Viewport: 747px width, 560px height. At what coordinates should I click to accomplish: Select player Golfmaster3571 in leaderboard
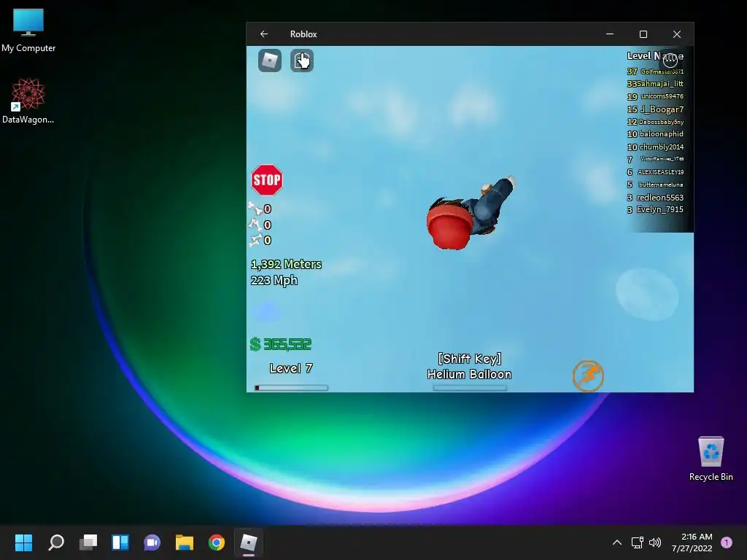[x=656, y=71]
